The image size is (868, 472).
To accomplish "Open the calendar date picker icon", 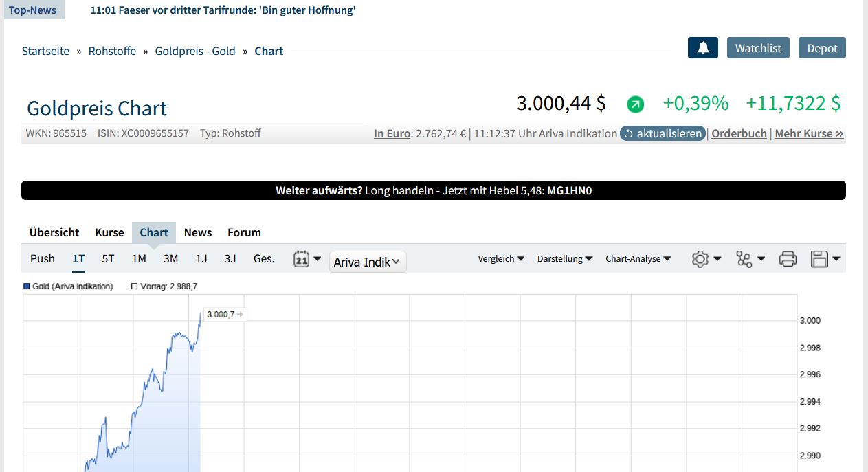I will (301, 259).
